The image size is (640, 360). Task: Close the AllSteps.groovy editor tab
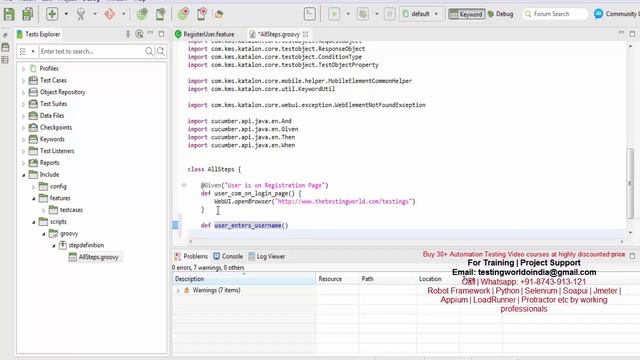point(305,34)
